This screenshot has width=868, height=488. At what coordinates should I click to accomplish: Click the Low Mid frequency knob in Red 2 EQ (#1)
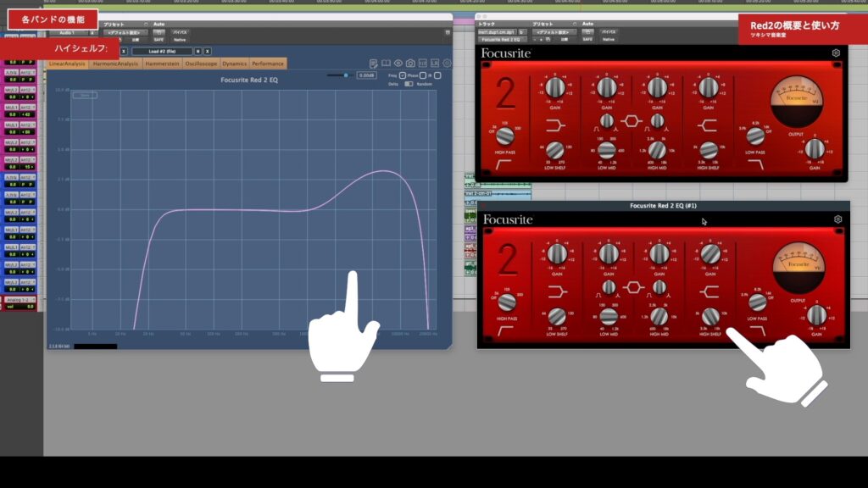click(x=609, y=317)
